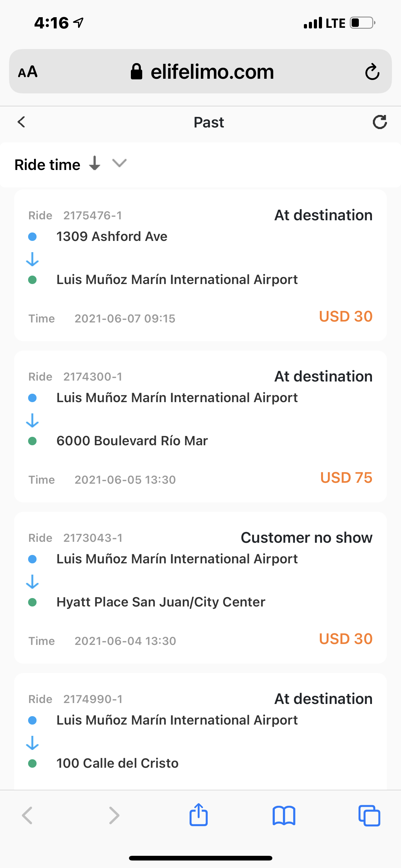401x868 pixels.
Task: Go back with Safari toolbar arrow
Action: [x=27, y=816]
